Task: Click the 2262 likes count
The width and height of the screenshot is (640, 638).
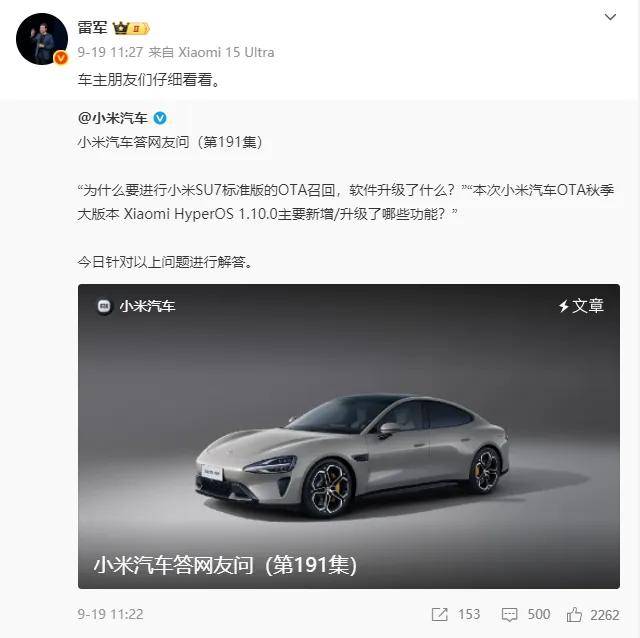Action: tap(604, 615)
